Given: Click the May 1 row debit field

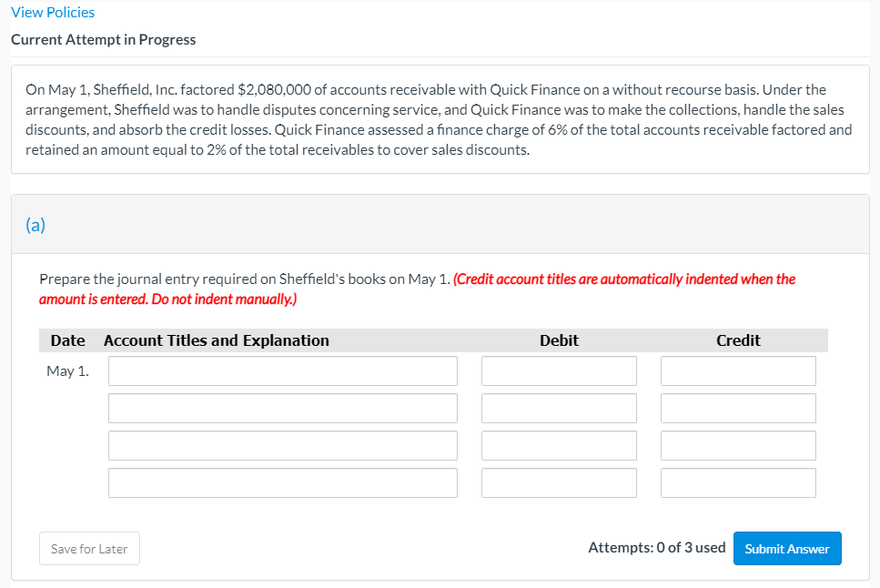Looking at the screenshot, I should pyautogui.click(x=559, y=370).
